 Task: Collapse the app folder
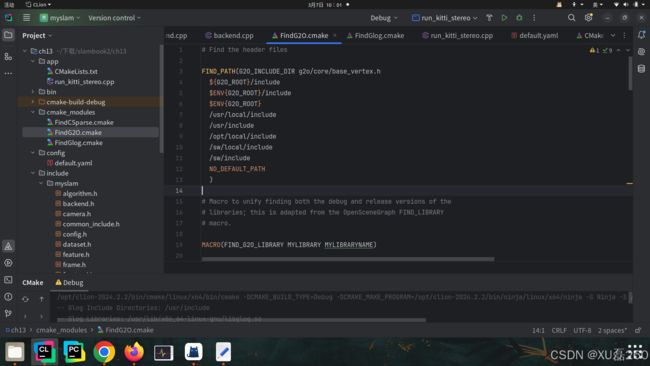point(33,61)
